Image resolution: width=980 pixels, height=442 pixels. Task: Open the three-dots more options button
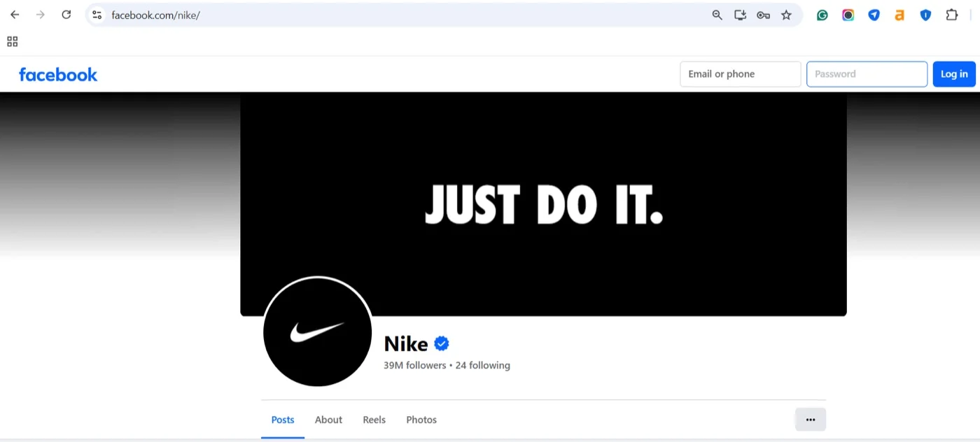click(x=811, y=420)
